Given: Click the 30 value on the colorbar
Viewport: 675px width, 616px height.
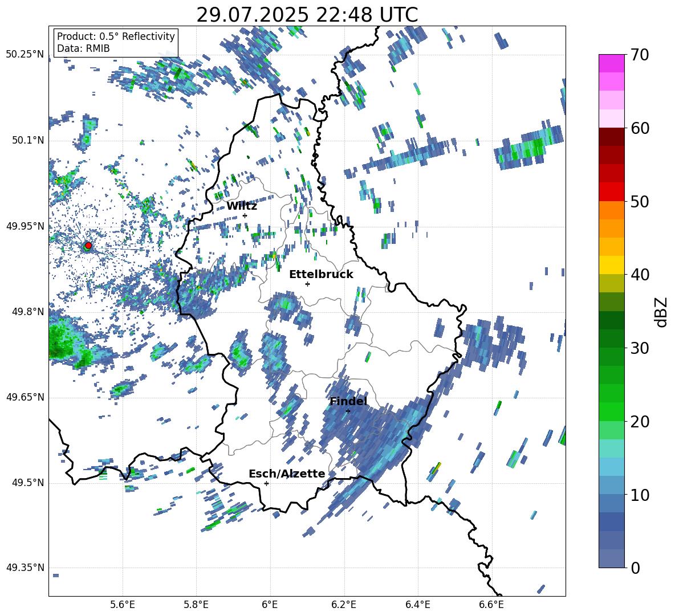Looking at the screenshot, I should (640, 348).
